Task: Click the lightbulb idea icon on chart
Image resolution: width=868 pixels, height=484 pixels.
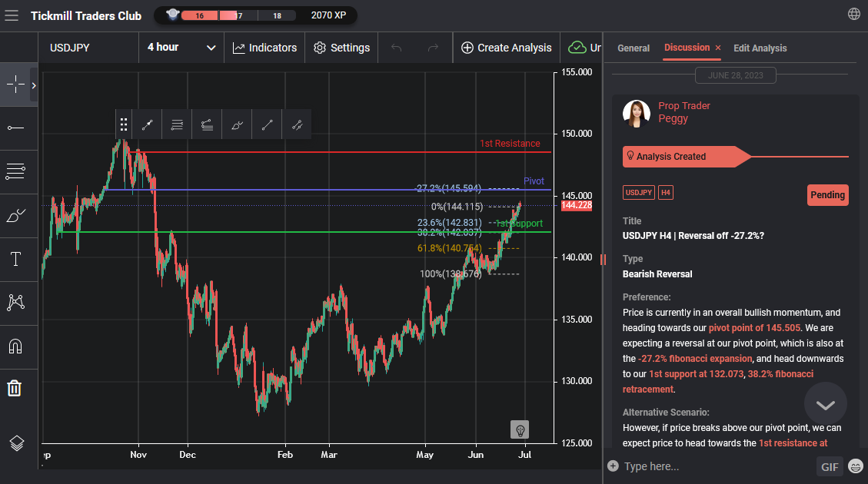Action: click(x=520, y=429)
